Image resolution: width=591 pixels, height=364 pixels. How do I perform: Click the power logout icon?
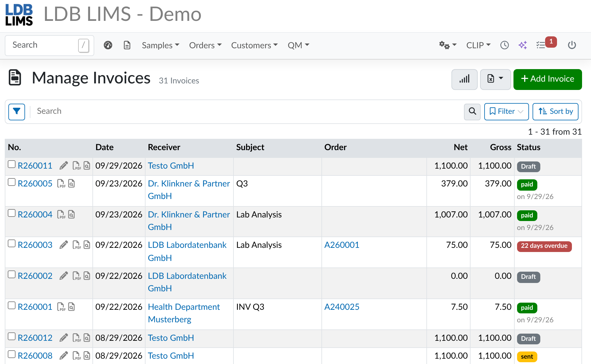coord(572,45)
